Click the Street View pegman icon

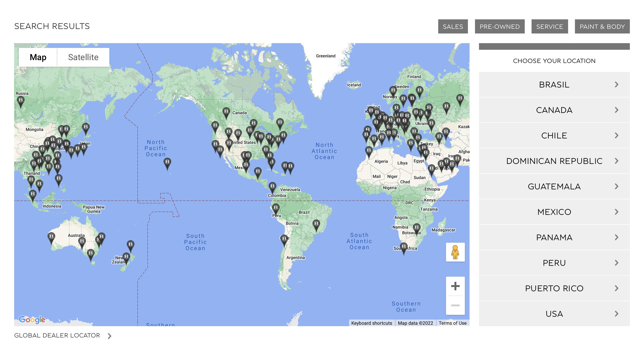(455, 252)
